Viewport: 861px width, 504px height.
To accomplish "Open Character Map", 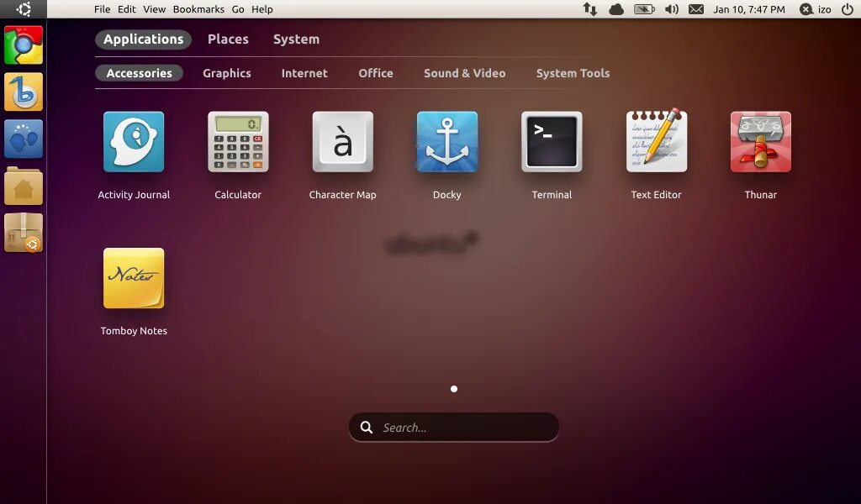I will 343,142.
